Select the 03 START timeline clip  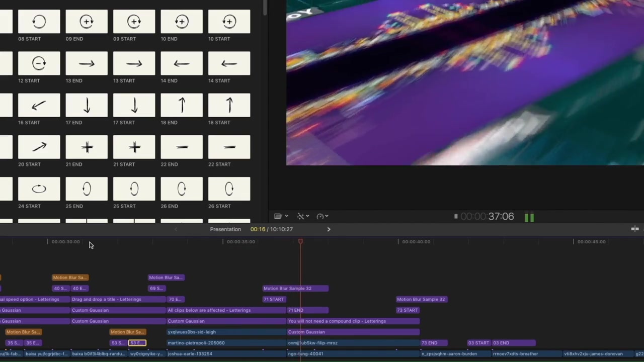tap(479, 343)
